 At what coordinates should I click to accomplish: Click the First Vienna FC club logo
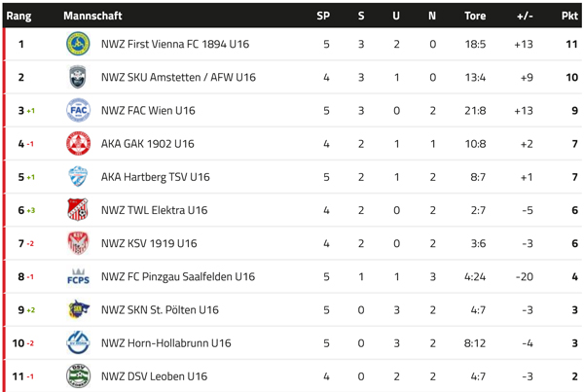click(78, 44)
